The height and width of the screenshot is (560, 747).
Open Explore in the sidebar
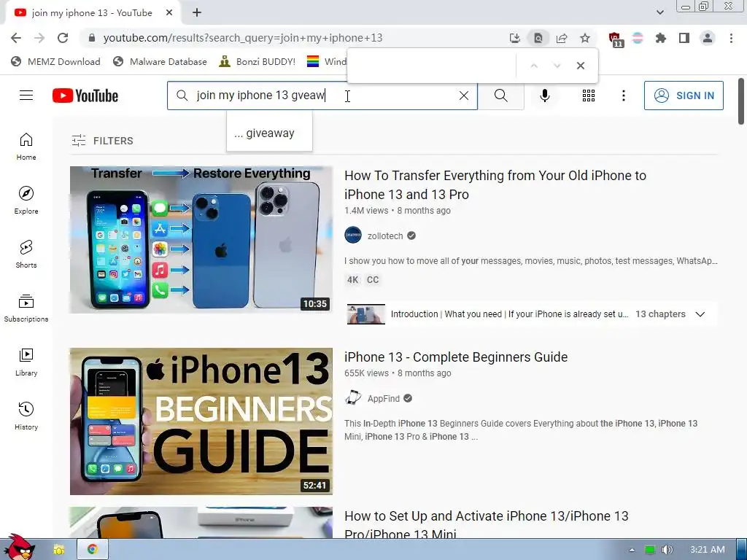pyautogui.click(x=26, y=201)
